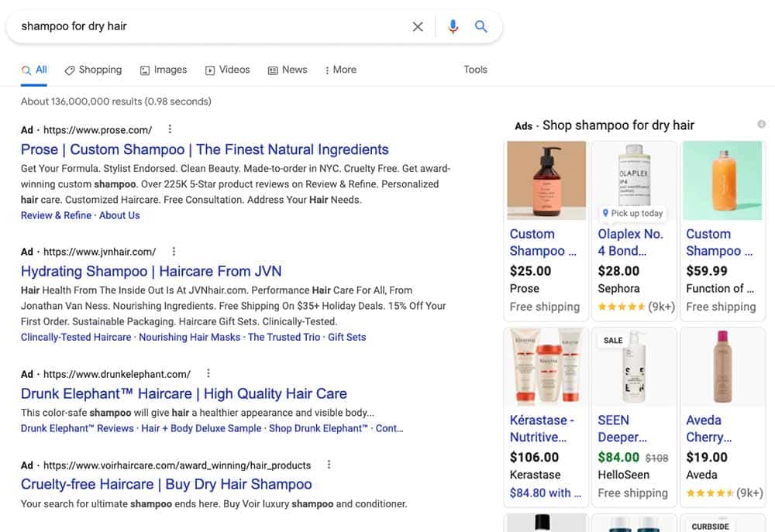Image resolution: width=775 pixels, height=532 pixels.
Task: Open the SEEN Deeper product title
Action: point(622,429)
